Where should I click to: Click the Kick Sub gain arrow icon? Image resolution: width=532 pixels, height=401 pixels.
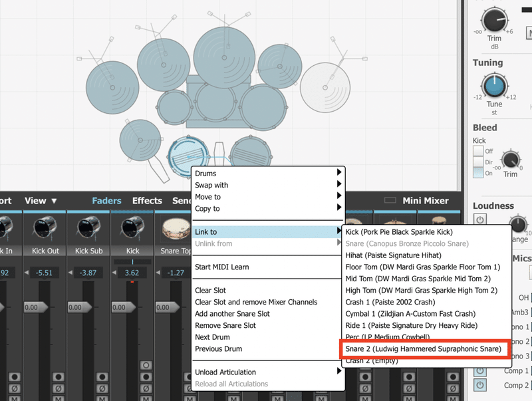(x=70, y=273)
